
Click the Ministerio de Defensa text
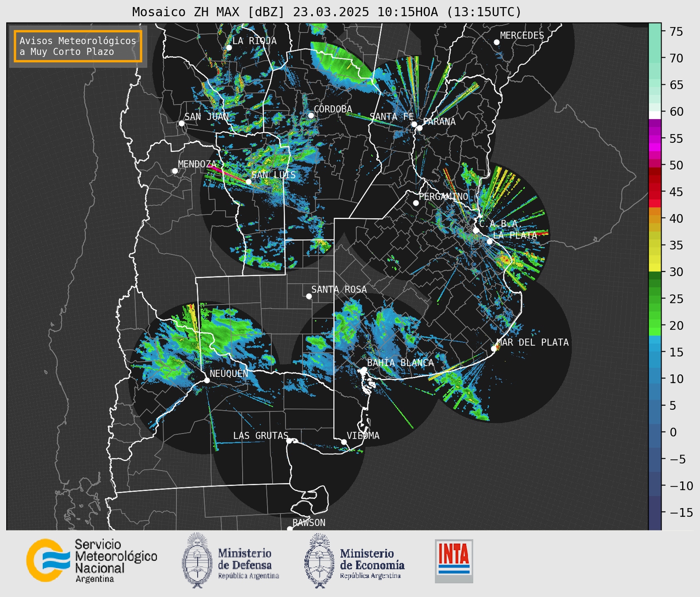click(x=248, y=563)
